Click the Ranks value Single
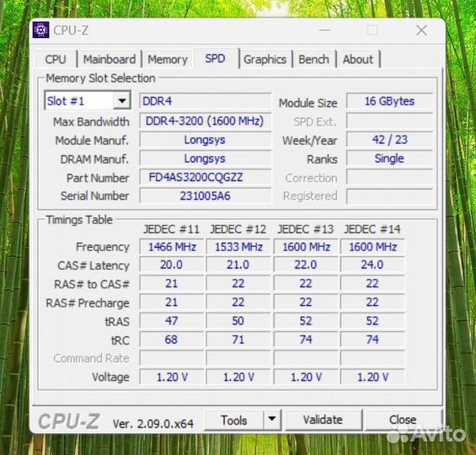 pos(389,158)
